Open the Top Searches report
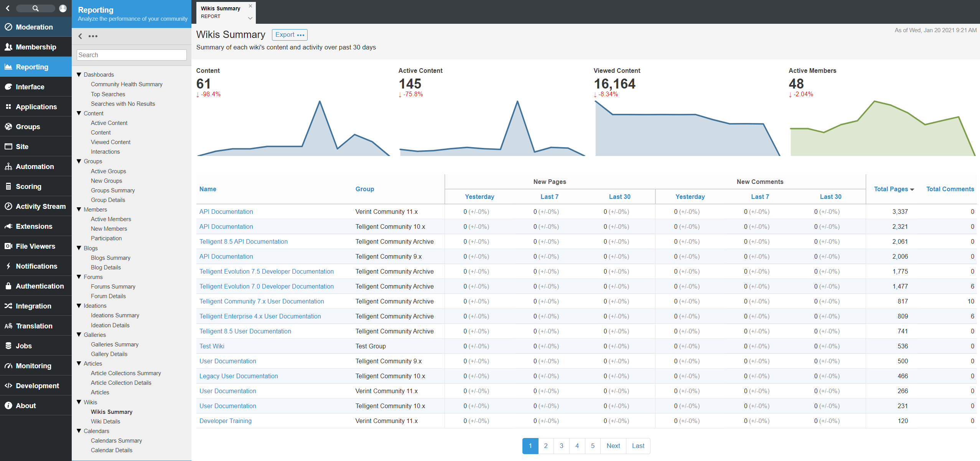The width and height of the screenshot is (980, 461). click(108, 94)
